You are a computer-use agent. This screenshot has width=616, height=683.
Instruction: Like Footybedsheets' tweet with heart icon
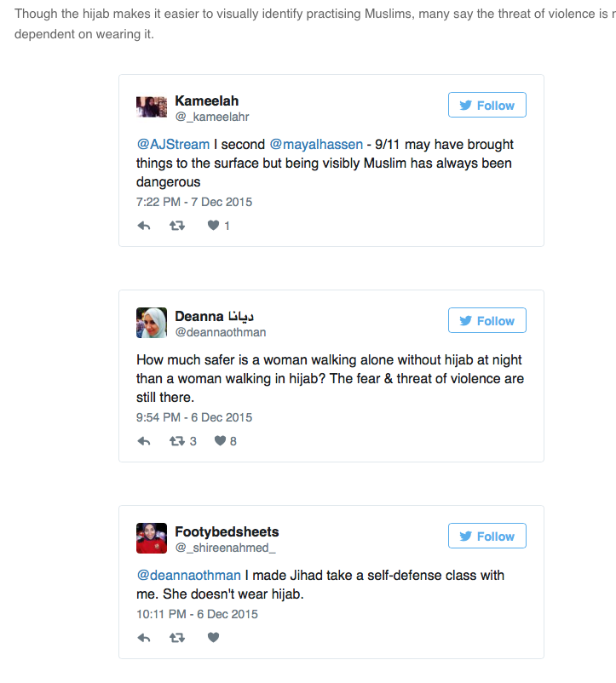(x=214, y=637)
